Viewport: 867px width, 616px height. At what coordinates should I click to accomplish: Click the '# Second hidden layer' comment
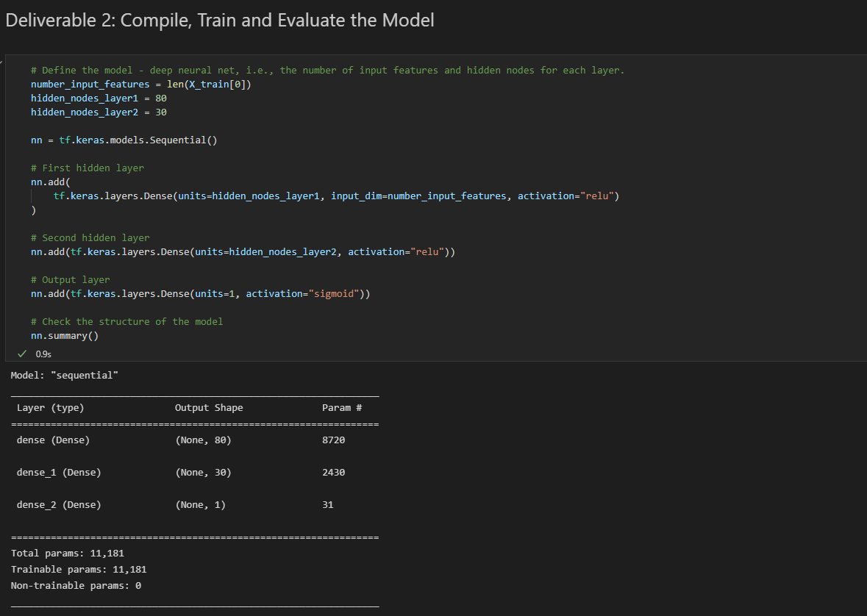(x=90, y=237)
